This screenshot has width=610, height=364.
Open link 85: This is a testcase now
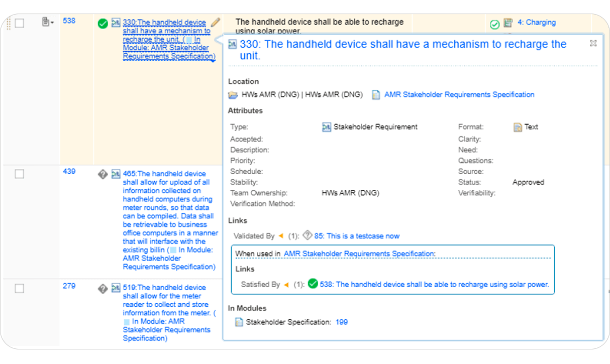coord(357,236)
